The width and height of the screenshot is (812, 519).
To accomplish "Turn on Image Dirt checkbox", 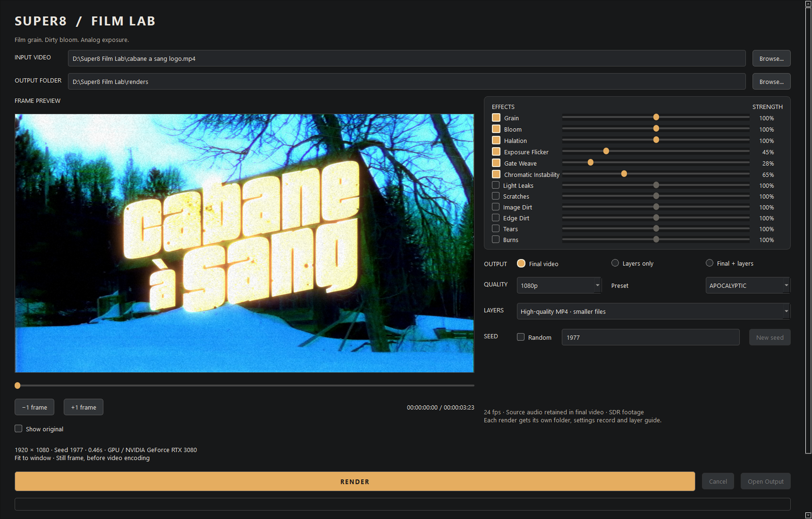I will [x=496, y=207].
